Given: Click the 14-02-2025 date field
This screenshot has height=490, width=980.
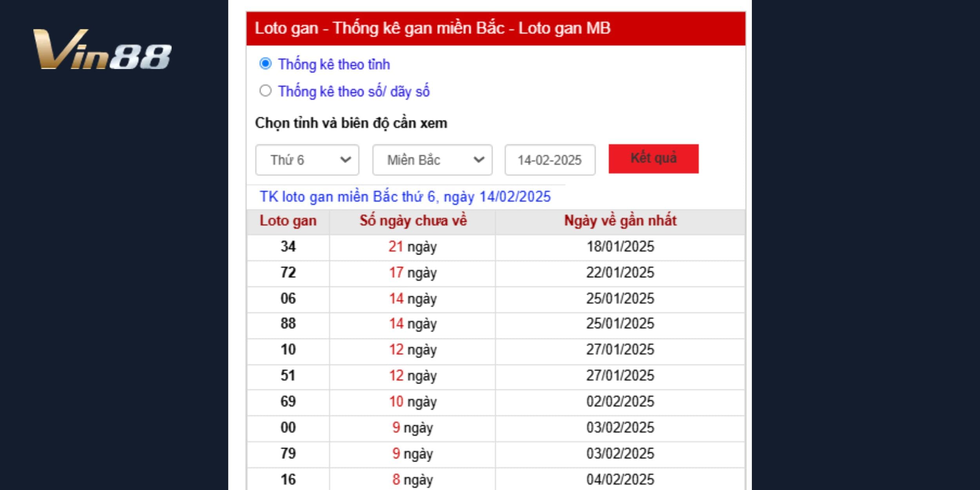Looking at the screenshot, I should [x=550, y=160].
